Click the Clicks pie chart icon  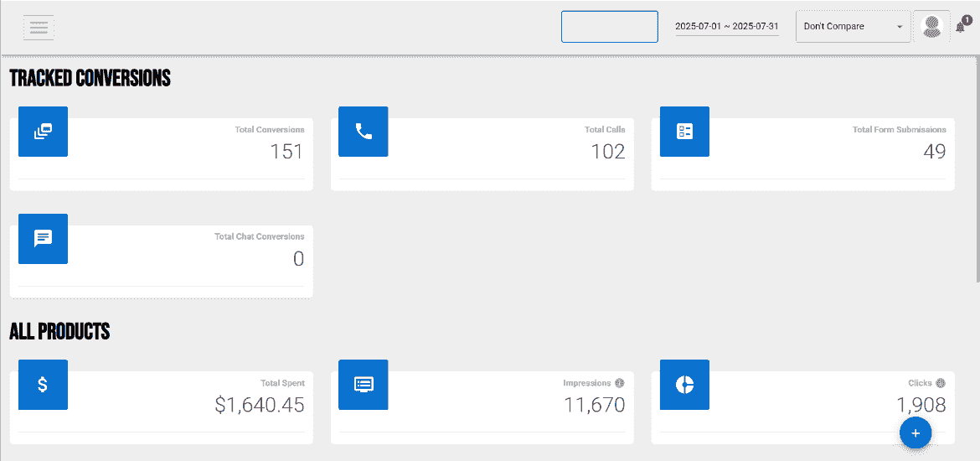[685, 385]
